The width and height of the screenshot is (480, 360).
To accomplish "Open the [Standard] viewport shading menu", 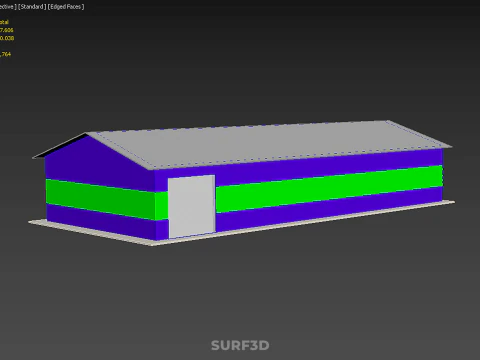I will click(32, 7).
